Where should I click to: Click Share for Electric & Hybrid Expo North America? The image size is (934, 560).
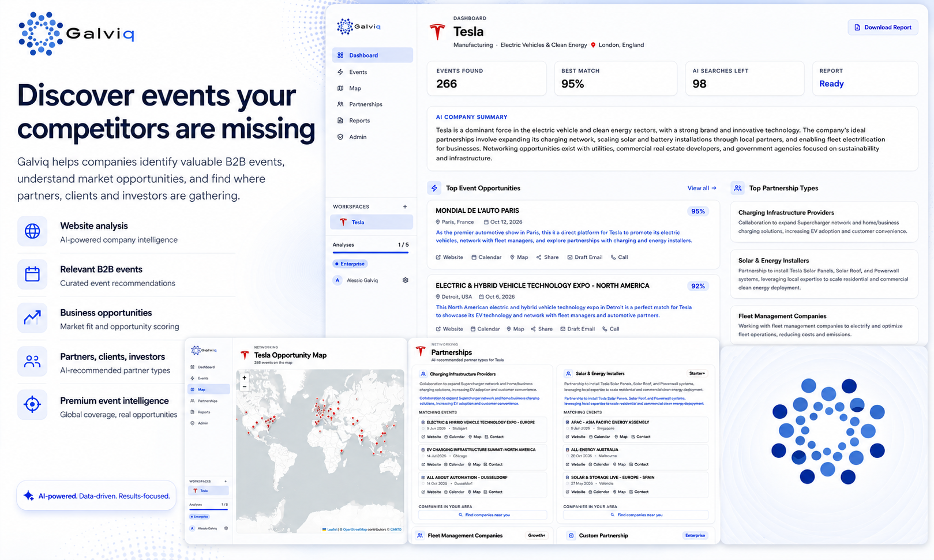[542, 329]
